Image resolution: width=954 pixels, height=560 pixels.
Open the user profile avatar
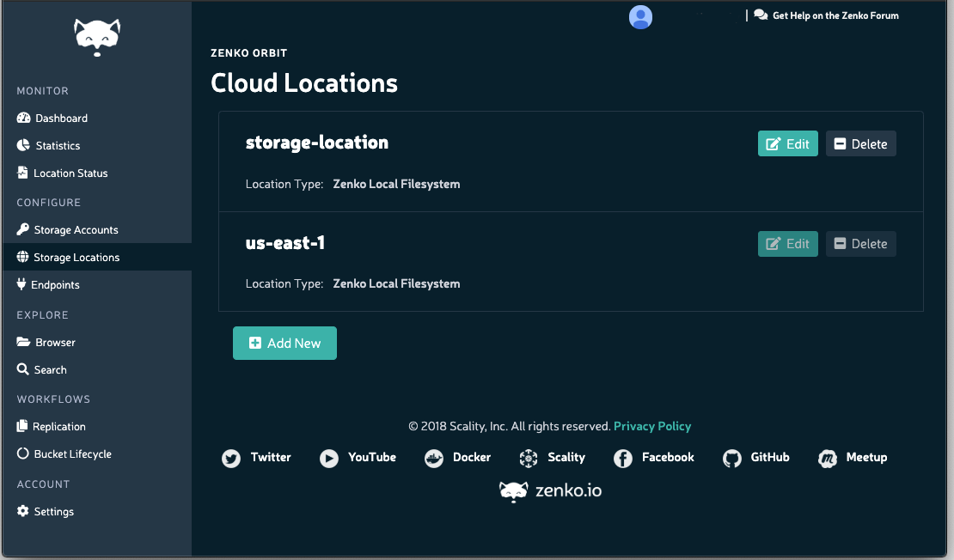point(640,17)
